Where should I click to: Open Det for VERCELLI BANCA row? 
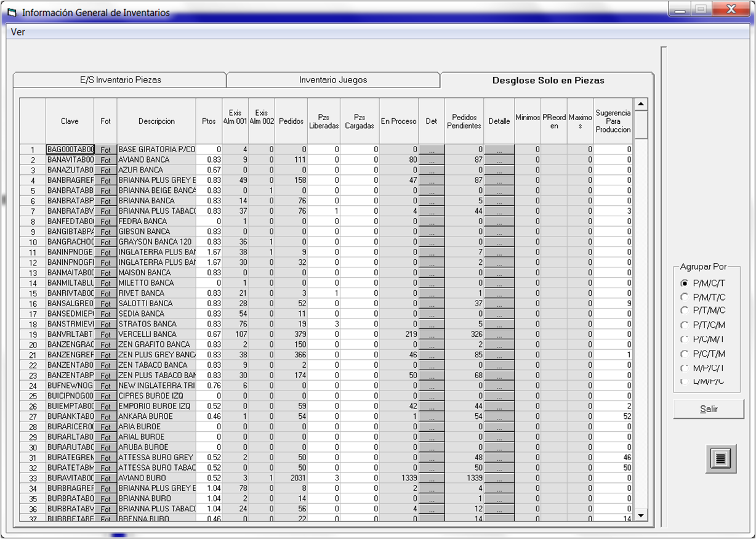[432, 334]
